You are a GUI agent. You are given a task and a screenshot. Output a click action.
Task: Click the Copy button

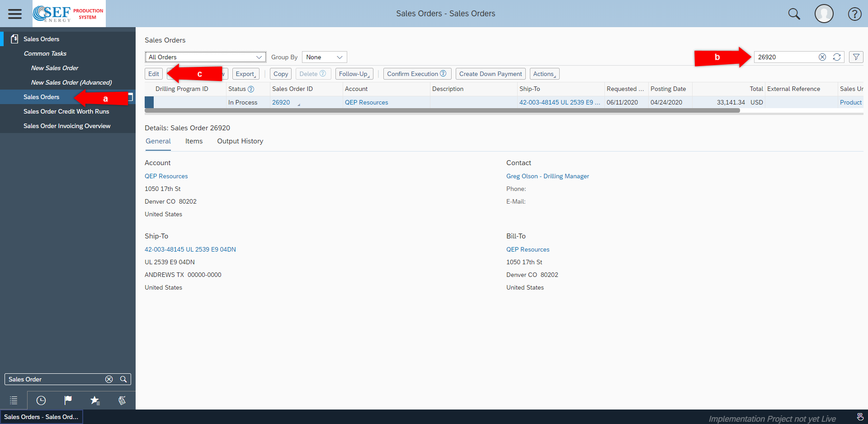pos(281,74)
